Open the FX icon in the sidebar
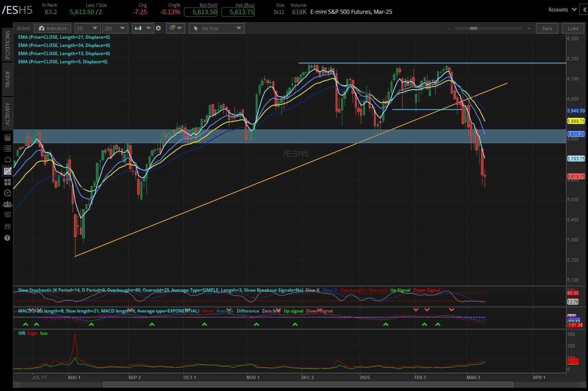Screen dimensions: 588x391 pyautogui.click(x=7, y=226)
